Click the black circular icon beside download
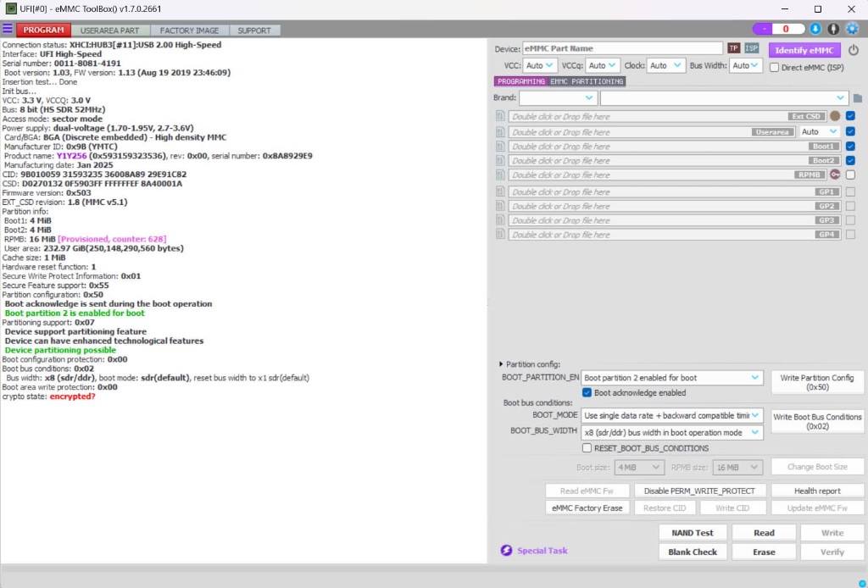Viewport: 868px width, 588px height. [833, 29]
